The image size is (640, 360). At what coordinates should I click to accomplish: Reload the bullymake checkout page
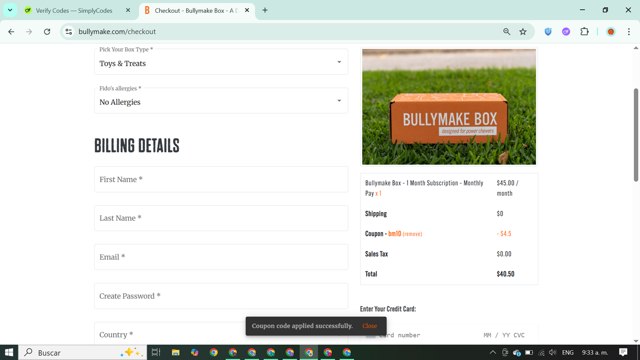coord(47,31)
